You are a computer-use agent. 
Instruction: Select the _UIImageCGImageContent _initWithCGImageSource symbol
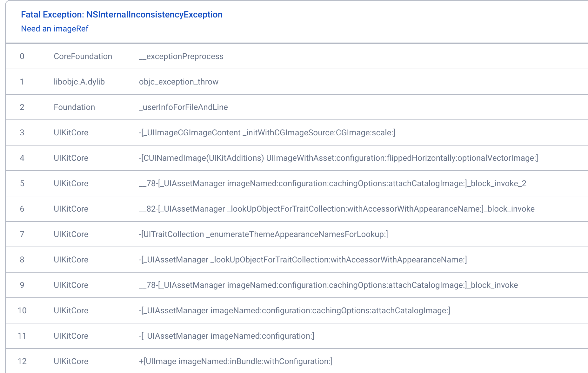pos(267,132)
